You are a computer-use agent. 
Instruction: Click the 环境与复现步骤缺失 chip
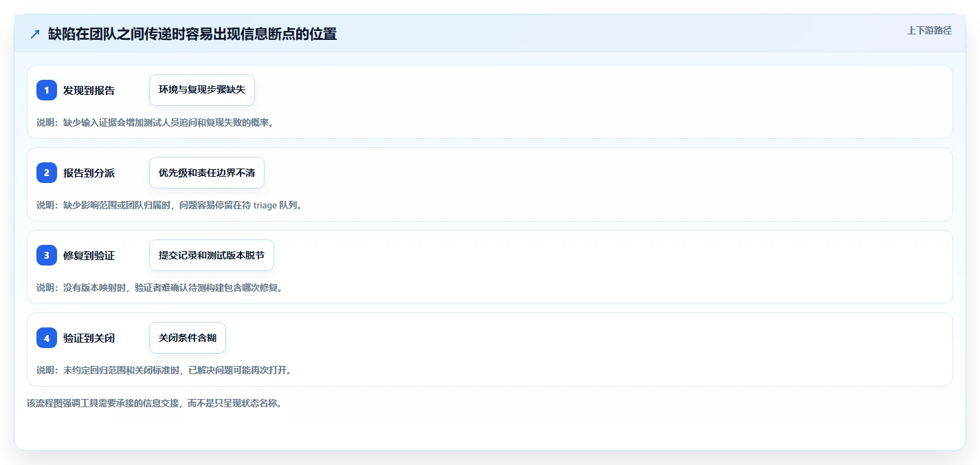[202, 90]
